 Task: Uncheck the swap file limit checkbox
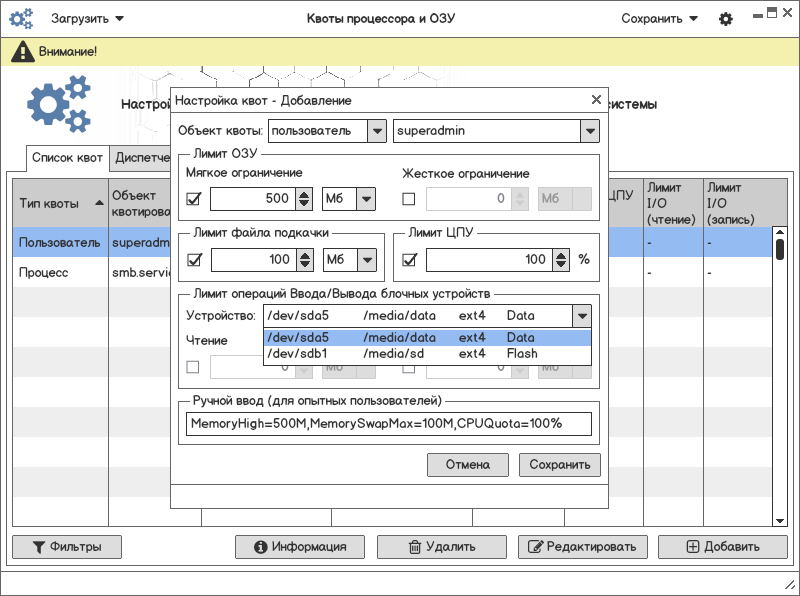[194, 260]
